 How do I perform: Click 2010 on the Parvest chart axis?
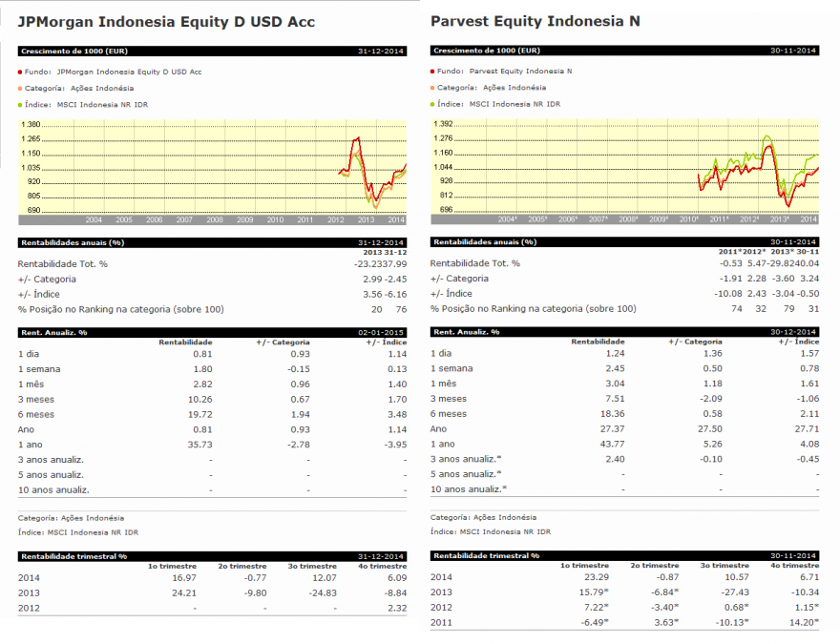(689, 219)
